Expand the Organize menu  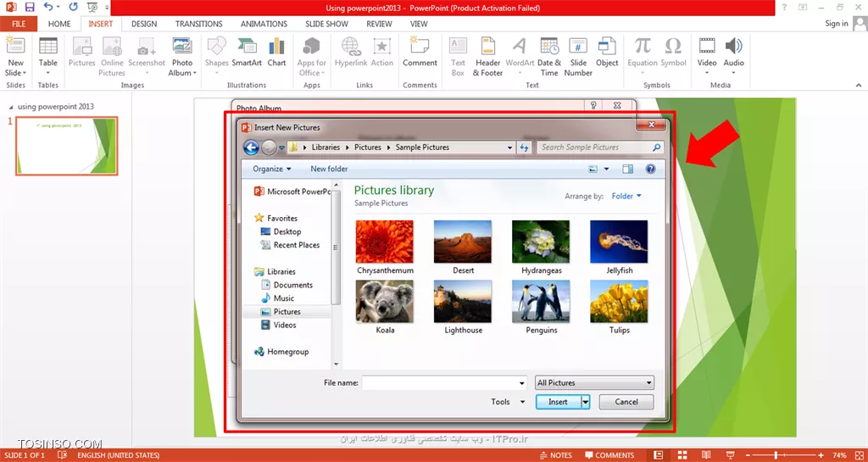pos(272,169)
